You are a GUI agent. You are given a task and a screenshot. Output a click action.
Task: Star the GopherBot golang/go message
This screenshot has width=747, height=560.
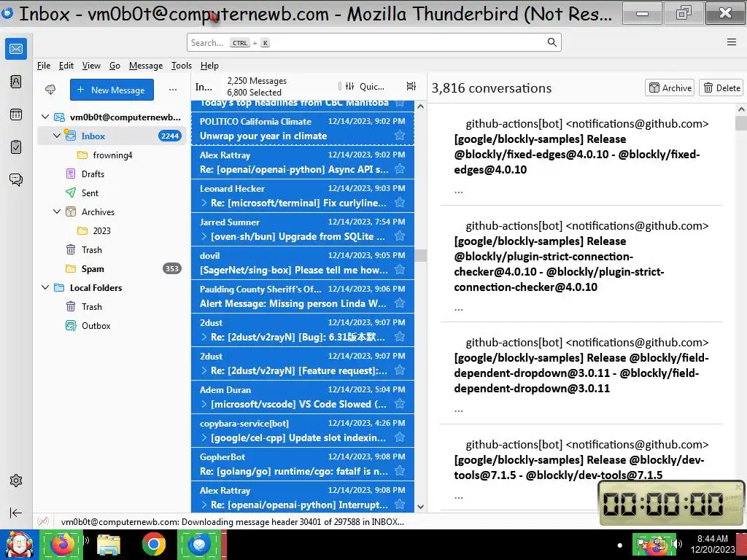400,471
